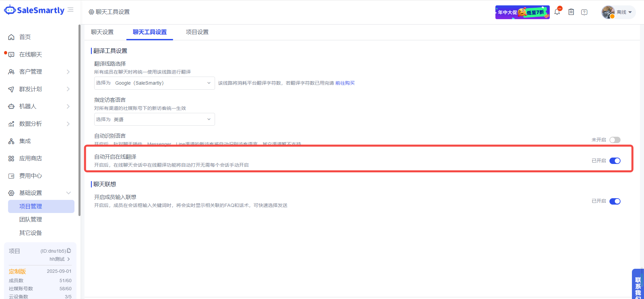Select 其它设备 under 基础设置
644x299 pixels.
(31, 233)
